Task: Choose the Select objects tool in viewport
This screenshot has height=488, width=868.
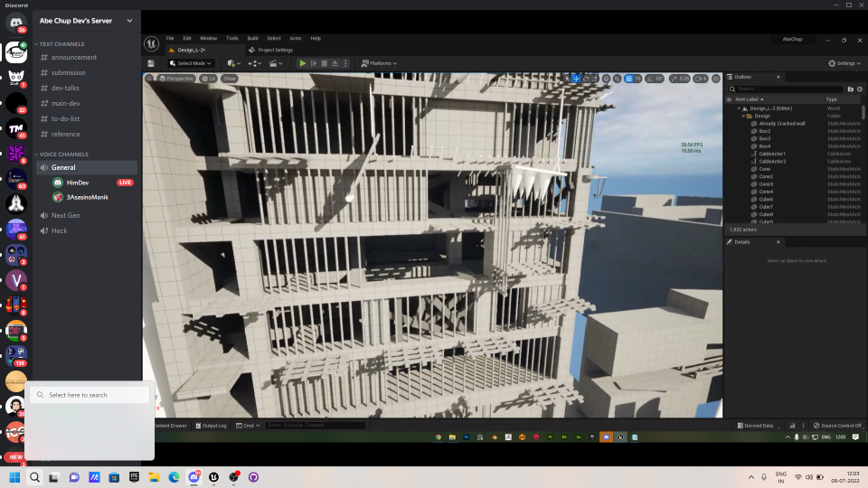Action: tap(567, 79)
